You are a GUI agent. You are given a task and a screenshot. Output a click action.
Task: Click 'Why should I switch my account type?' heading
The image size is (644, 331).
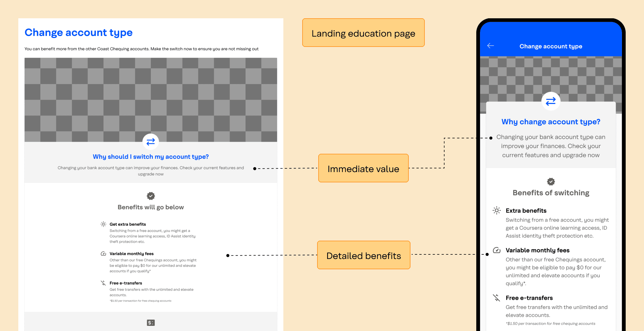pyautogui.click(x=151, y=157)
